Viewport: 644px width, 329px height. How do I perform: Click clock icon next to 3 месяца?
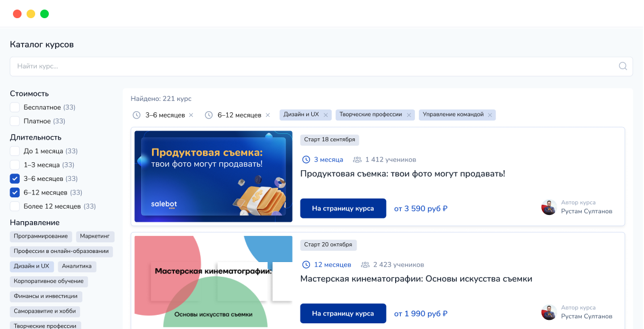[306, 159]
